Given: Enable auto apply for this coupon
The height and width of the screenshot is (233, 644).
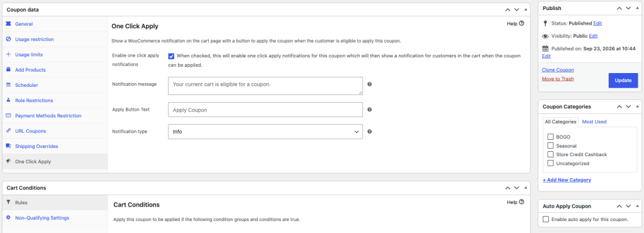Looking at the screenshot, I should [x=546, y=219].
